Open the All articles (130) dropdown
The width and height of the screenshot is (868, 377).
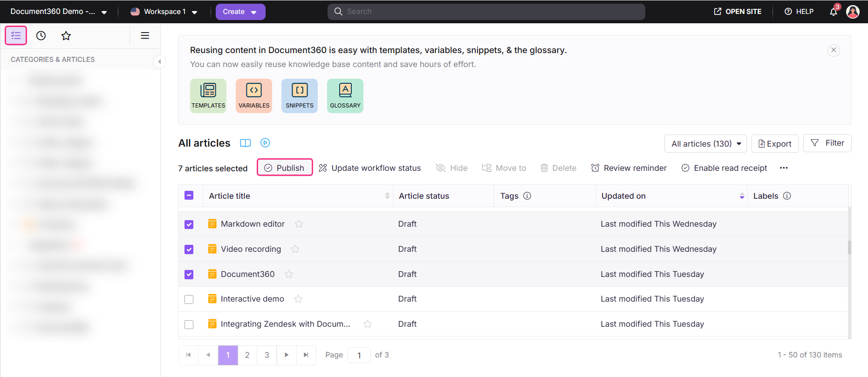click(x=705, y=144)
